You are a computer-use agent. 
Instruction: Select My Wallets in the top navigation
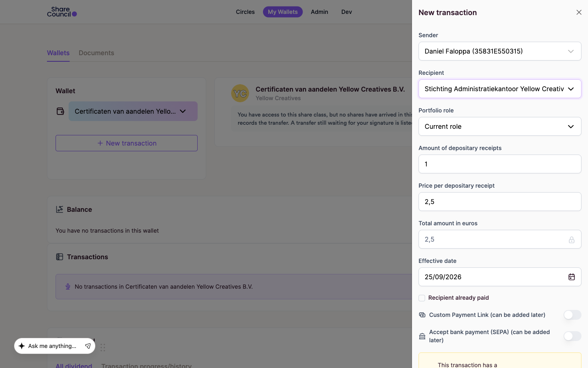(283, 12)
